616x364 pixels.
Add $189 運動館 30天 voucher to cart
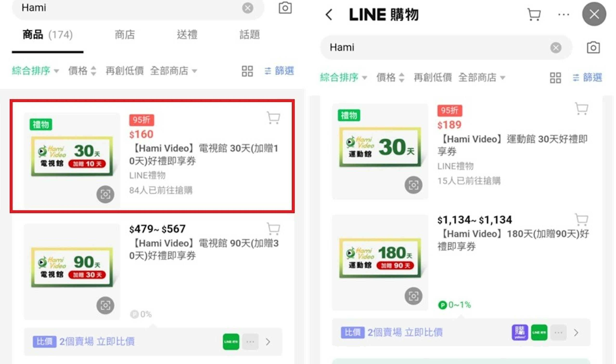pos(581,109)
